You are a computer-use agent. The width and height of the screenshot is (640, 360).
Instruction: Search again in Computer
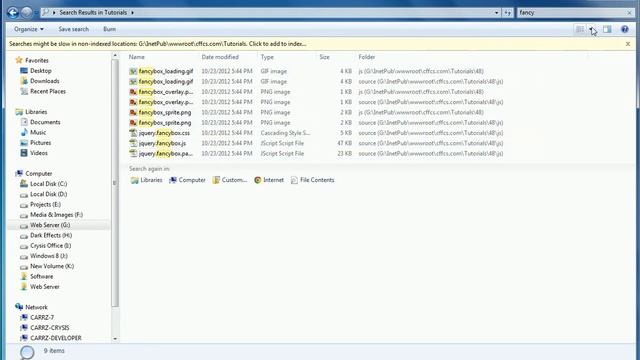[x=187, y=180]
